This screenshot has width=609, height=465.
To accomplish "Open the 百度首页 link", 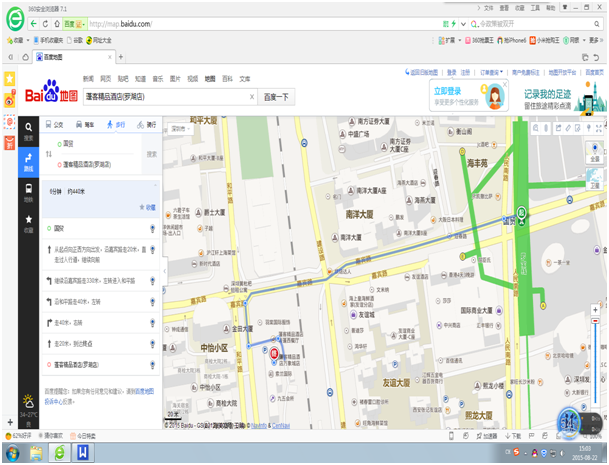I will [594, 73].
